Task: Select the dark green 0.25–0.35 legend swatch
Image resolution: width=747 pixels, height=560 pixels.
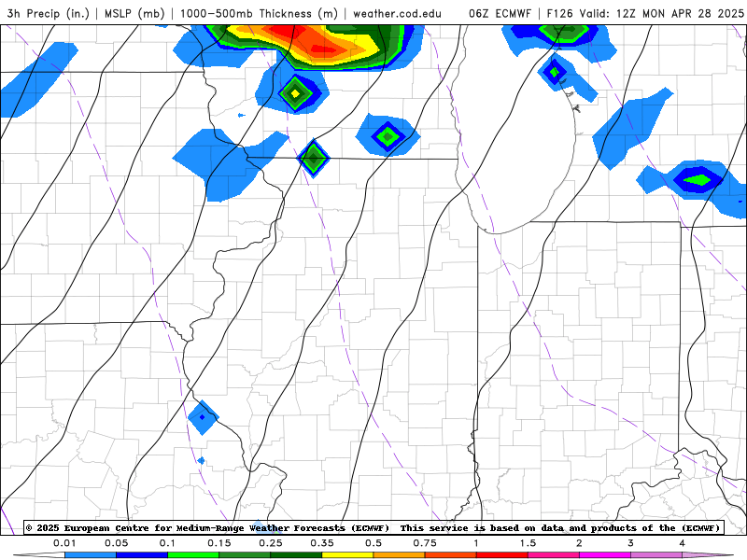Action: 296,555
